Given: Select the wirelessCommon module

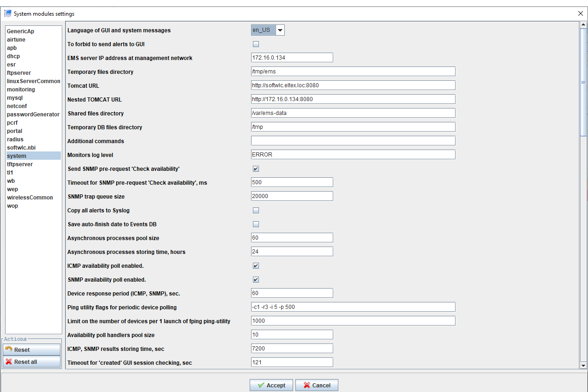Looking at the screenshot, I should pyautogui.click(x=30, y=198).
